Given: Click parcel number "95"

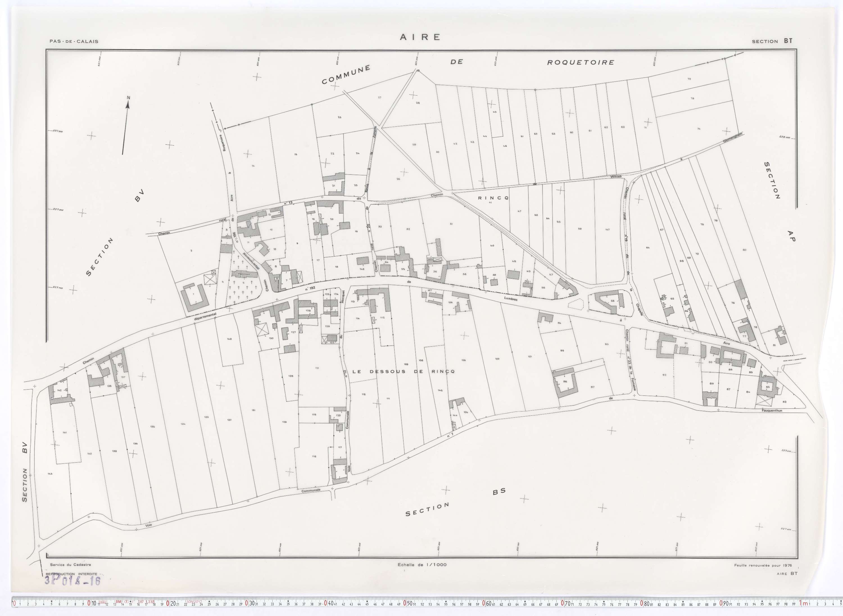Looking at the screenshot, I should [562, 351].
